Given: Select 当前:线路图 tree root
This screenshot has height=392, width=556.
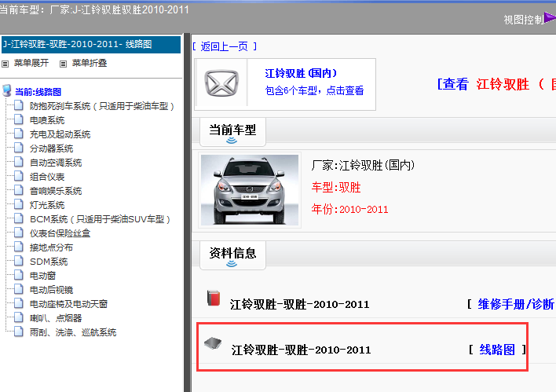Looking at the screenshot, I should pos(38,92).
